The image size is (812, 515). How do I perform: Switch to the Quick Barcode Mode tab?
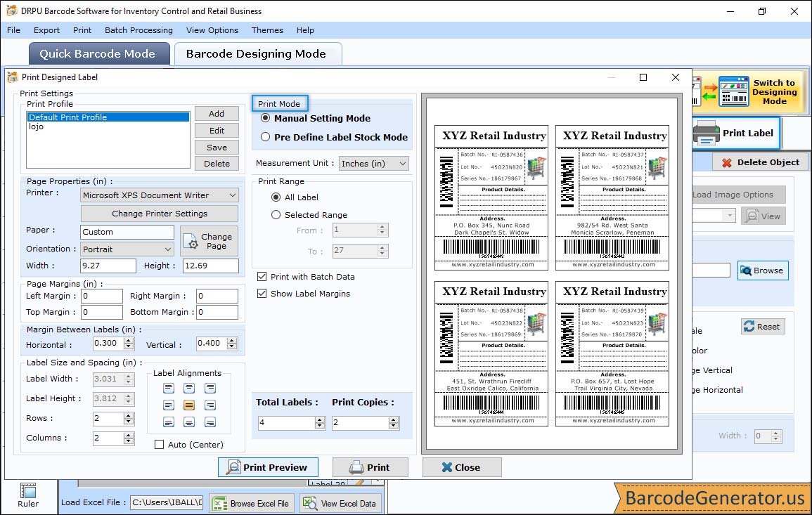point(99,54)
